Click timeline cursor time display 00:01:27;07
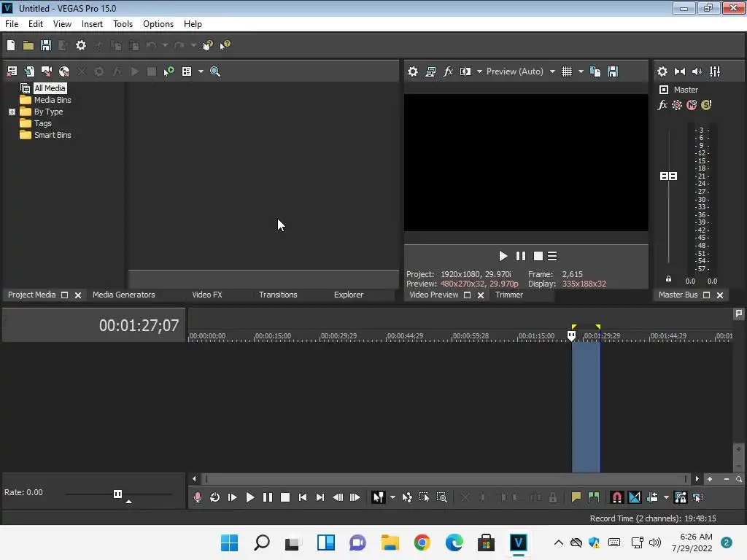 point(139,326)
